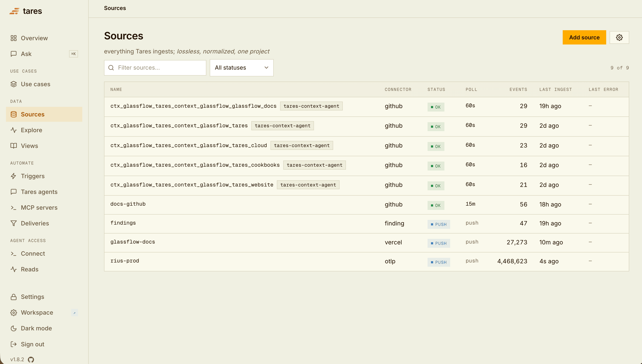Click the ⌘K shortcut badge
The width and height of the screenshot is (642, 364).
click(x=73, y=54)
